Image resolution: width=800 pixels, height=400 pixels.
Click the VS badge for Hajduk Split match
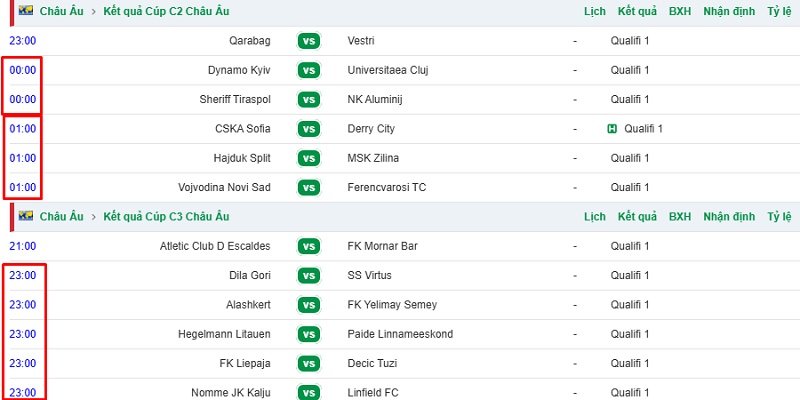(x=309, y=158)
